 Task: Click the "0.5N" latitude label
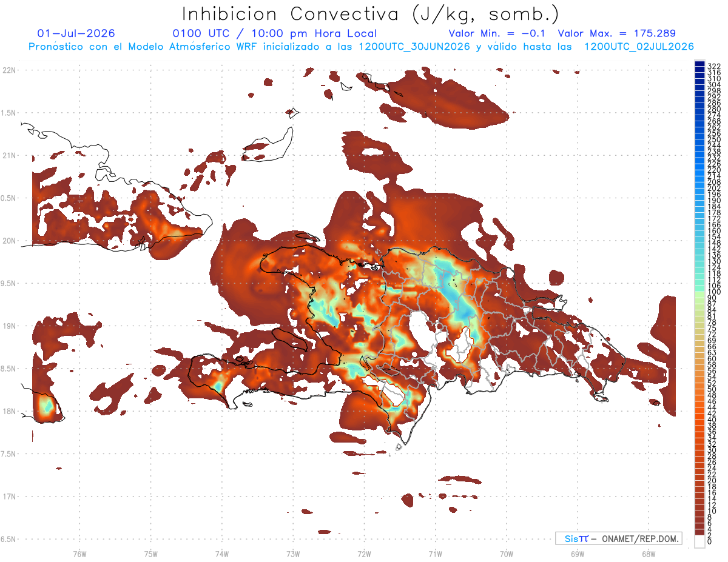point(9,198)
